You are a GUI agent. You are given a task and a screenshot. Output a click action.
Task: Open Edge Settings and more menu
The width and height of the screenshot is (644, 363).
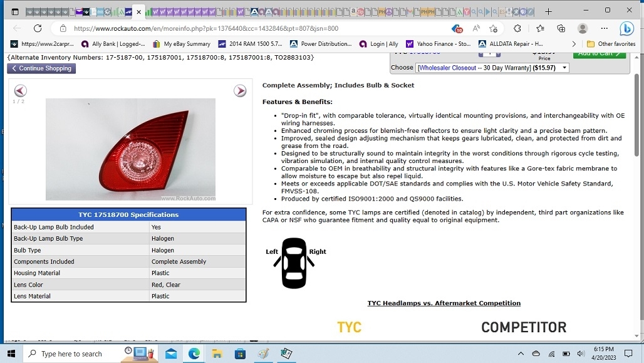tap(604, 28)
